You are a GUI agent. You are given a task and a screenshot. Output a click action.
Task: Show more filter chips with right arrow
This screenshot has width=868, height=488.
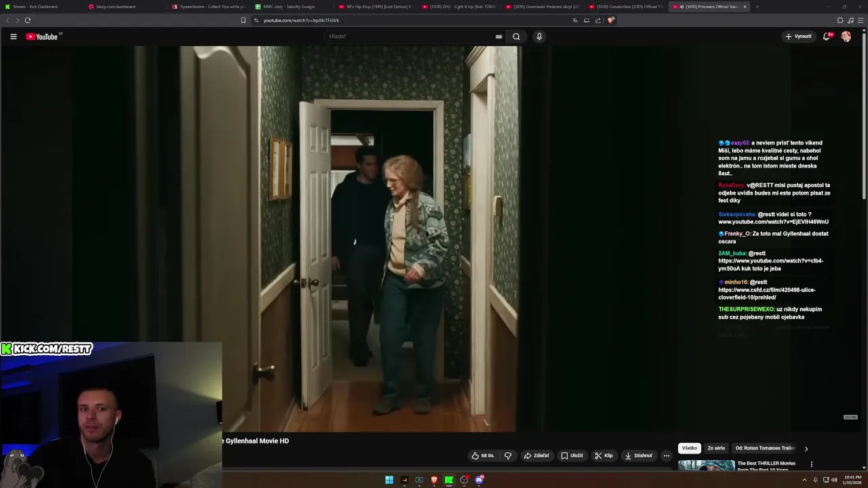[x=806, y=449]
